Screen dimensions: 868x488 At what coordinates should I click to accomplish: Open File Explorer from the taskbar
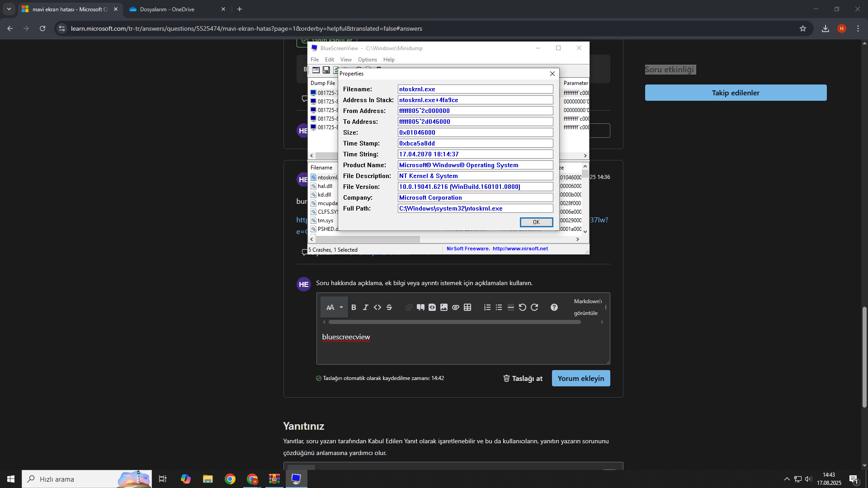(x=208, y=479)
